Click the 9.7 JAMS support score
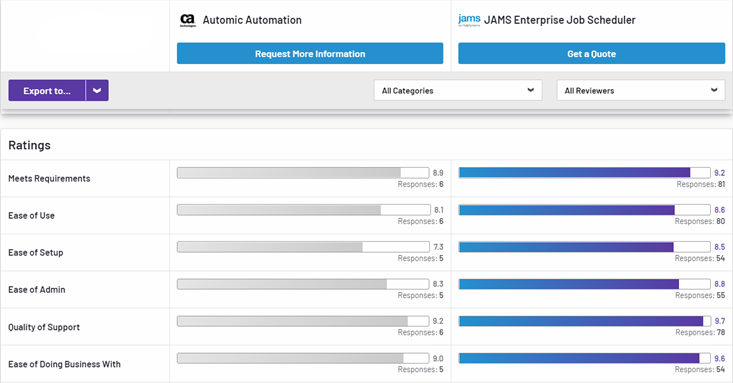The width and height of the screenshot is (733, 383). click(719, 321)
